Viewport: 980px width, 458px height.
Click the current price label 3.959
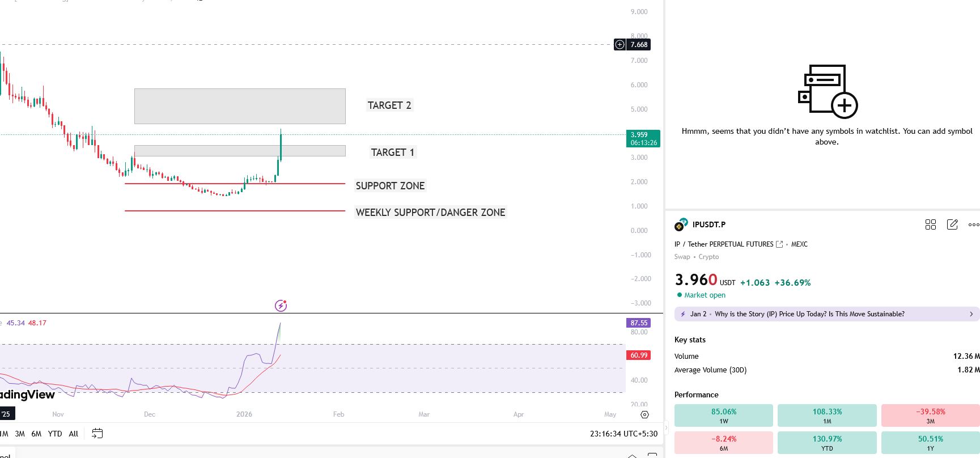[x=643, y=138]
